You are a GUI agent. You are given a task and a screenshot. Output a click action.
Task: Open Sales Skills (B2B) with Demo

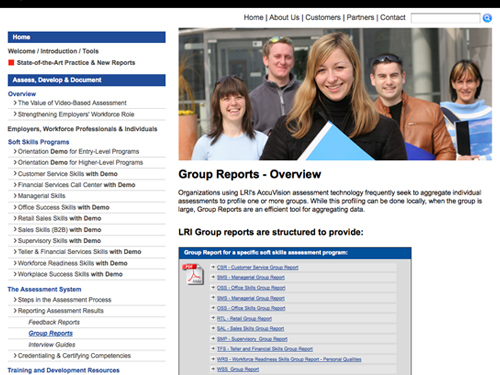point(59,230)
